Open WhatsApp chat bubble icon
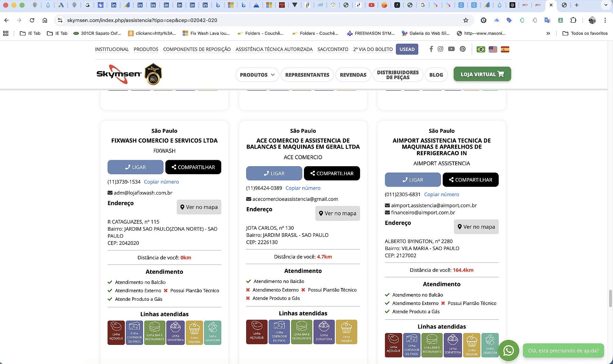 509,351
